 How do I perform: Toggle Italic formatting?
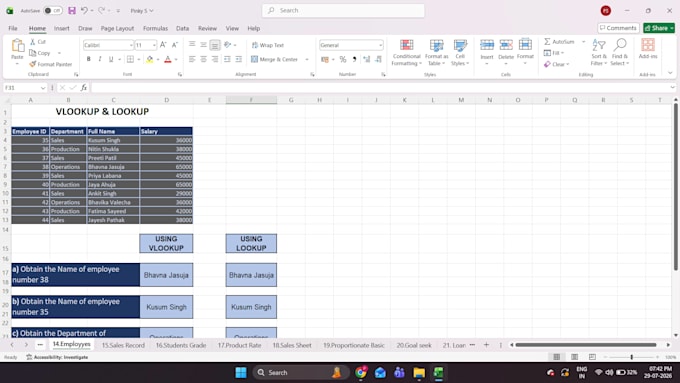pos(100,59)
